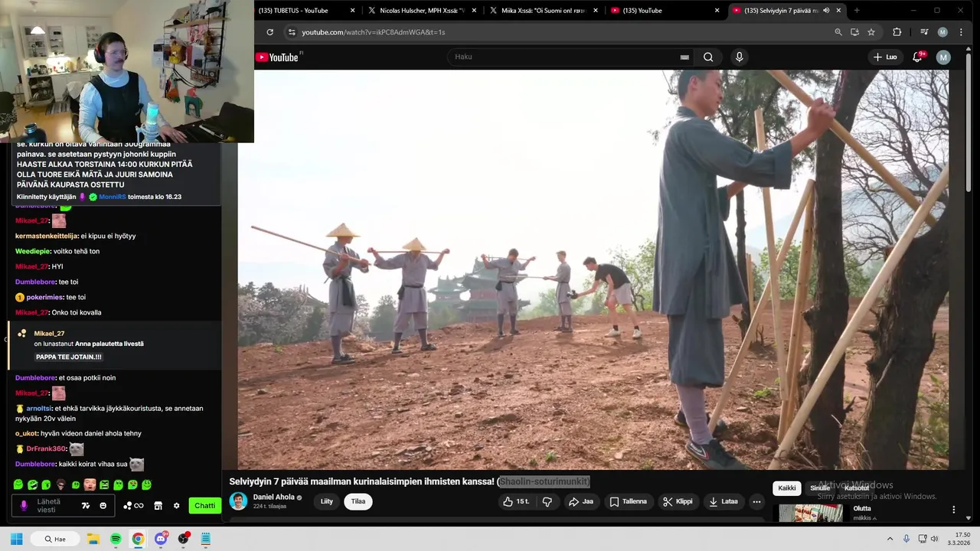Mute audio on Selviydyin 7 päivää tab

[x=826, y=10]
